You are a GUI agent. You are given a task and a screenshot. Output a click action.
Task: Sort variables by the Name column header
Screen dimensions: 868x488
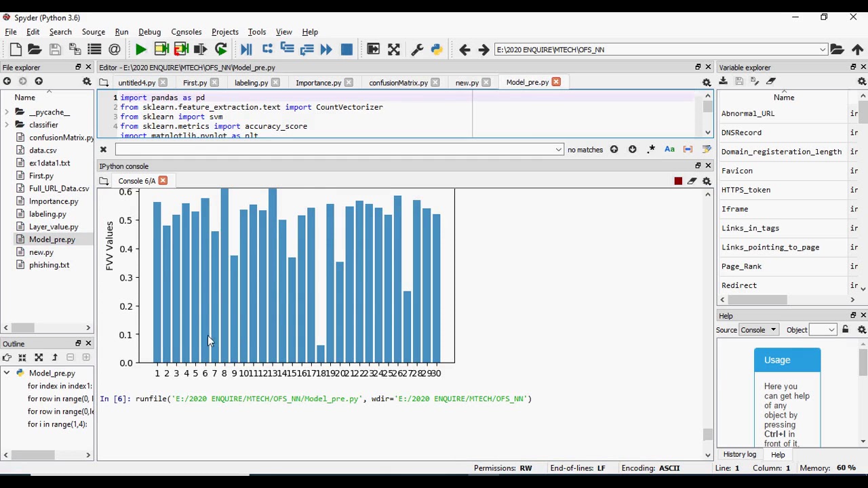coord(783,98)
